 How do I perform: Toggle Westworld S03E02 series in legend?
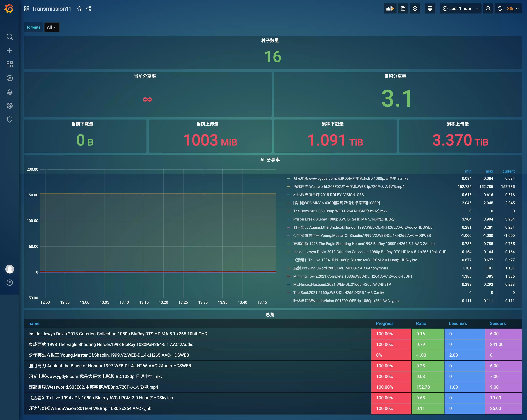point(349,186)
